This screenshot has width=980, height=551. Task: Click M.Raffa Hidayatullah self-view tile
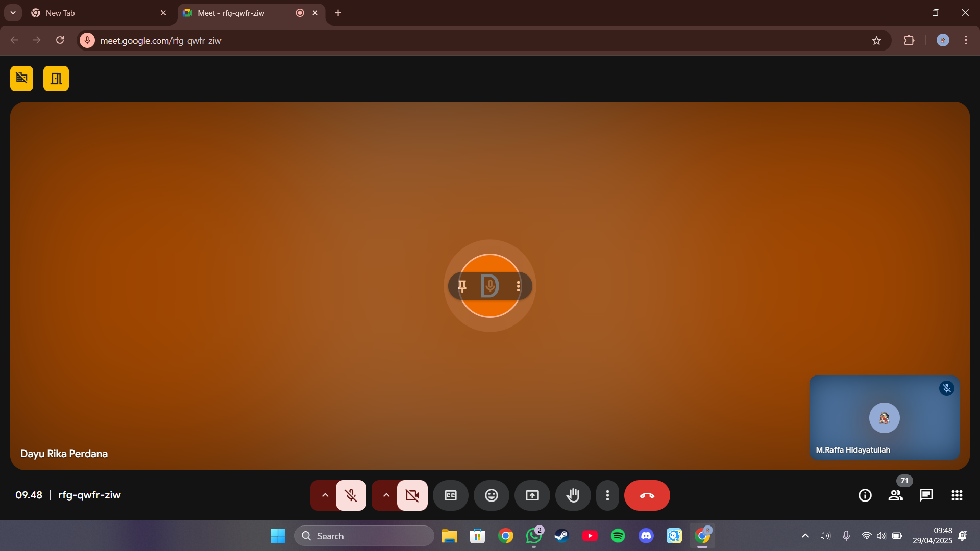(884, 418)
